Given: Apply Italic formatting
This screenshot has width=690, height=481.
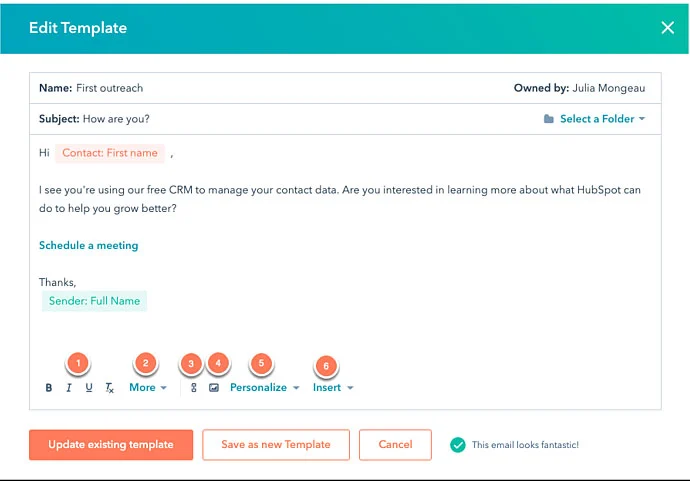Looking at the screenshot, I should 69,388.
